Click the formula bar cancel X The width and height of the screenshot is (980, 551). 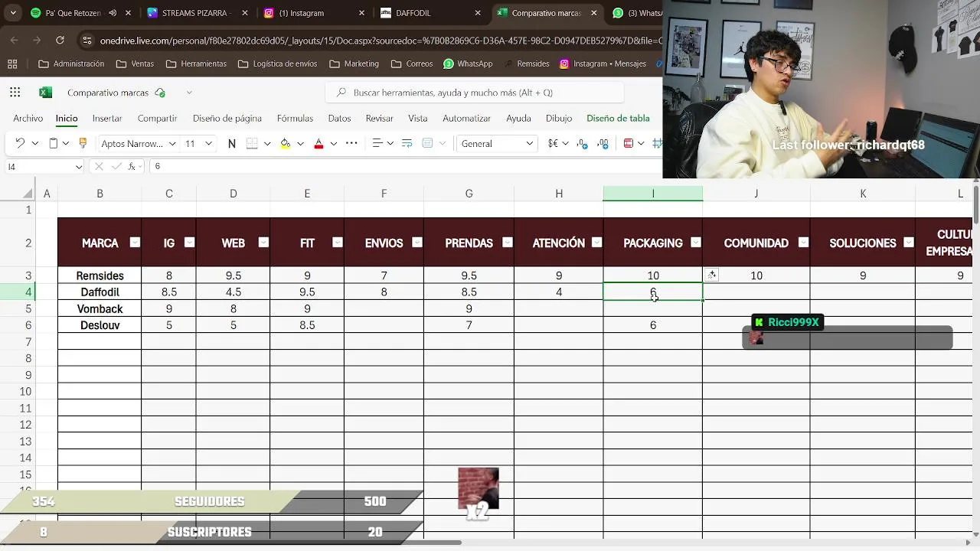(x=99, y=166)
